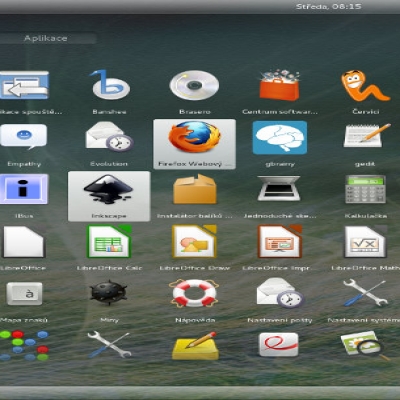Open the Nápověda help lifebuoy
Image resolution: width=400 pixels, height=400 pixels.
click(x=194, y=293)
